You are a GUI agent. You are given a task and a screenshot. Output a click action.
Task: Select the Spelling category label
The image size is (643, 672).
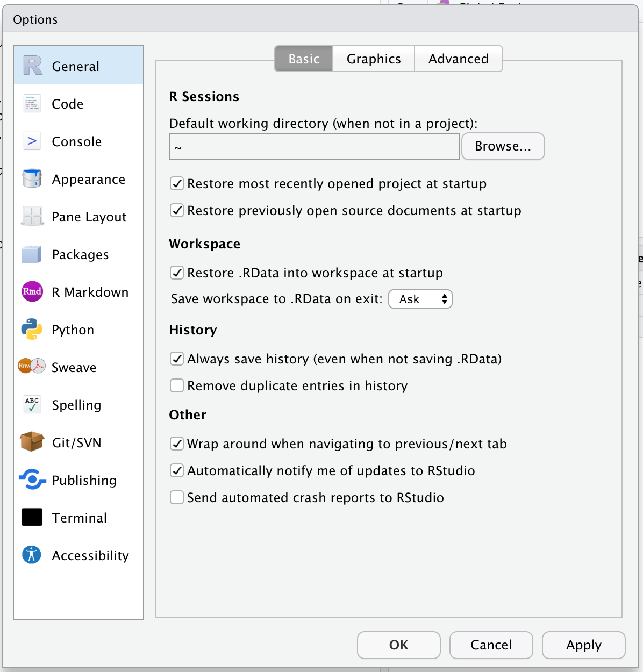[x=77, y=405]
